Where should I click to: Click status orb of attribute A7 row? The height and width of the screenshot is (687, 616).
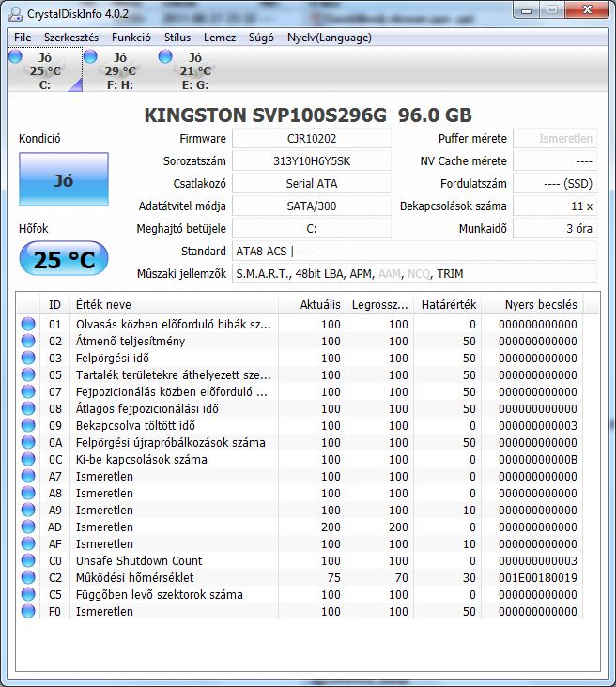click(28, 476)
